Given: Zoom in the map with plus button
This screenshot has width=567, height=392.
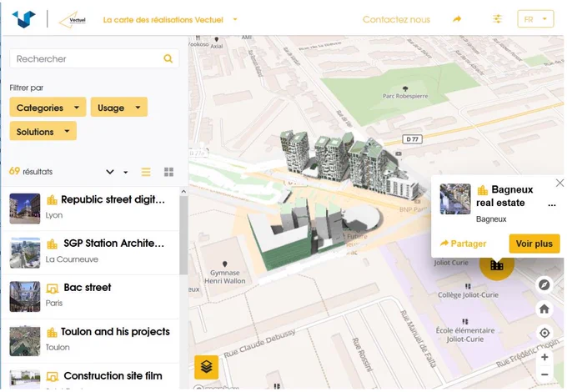Looking at the screenshot, I should pos(544,357).
